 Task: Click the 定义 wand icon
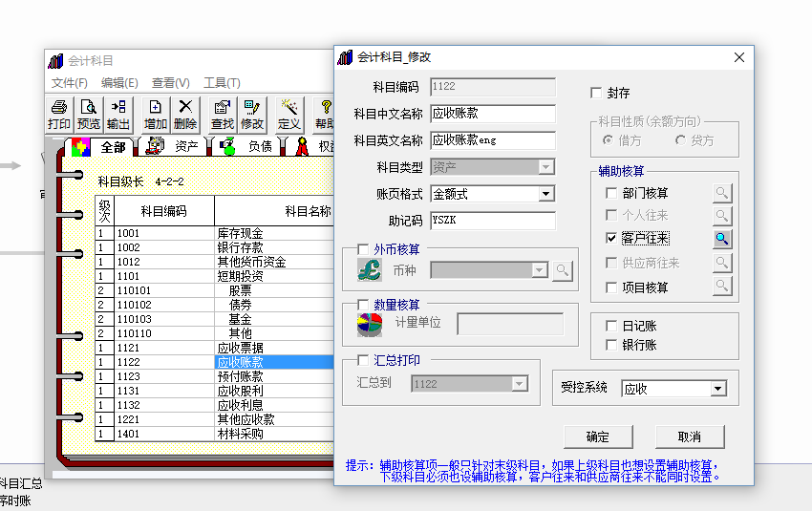(289, 115)
